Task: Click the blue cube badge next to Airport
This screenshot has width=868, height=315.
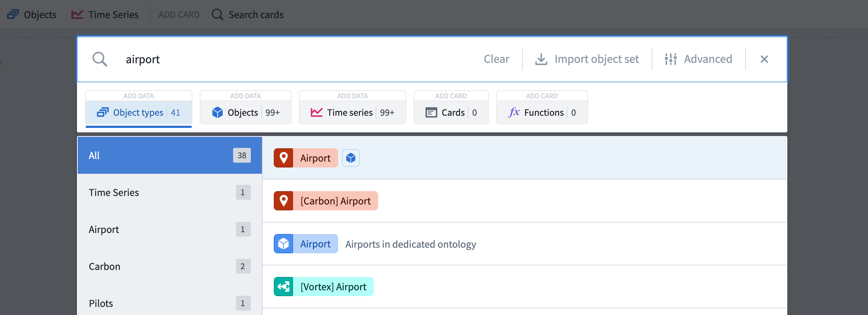Action: tap(351, 158)
